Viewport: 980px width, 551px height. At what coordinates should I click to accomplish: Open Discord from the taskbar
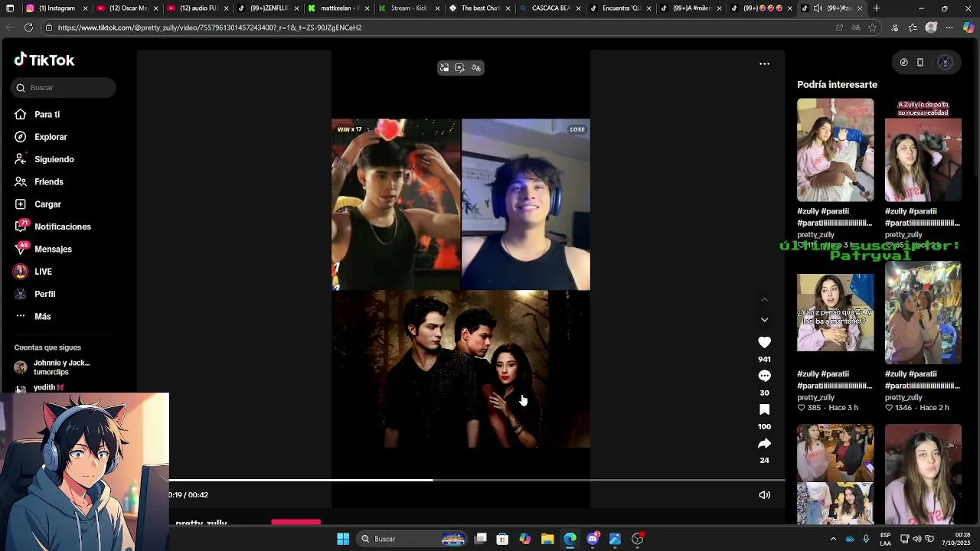(593, 539)
